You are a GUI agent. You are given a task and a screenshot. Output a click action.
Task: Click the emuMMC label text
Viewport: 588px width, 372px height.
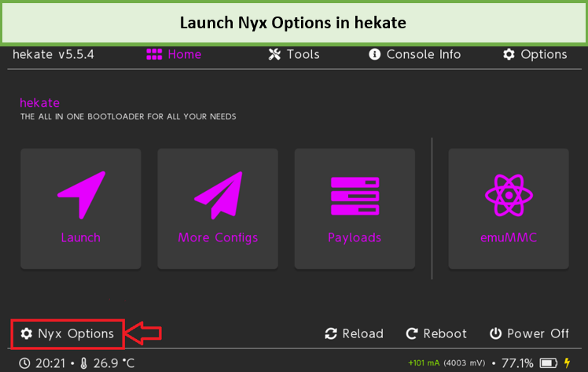[x=509, y=238]
